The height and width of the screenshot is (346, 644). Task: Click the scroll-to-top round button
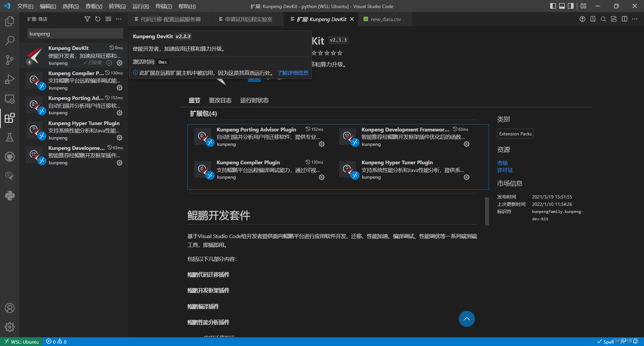pos(467,319)
